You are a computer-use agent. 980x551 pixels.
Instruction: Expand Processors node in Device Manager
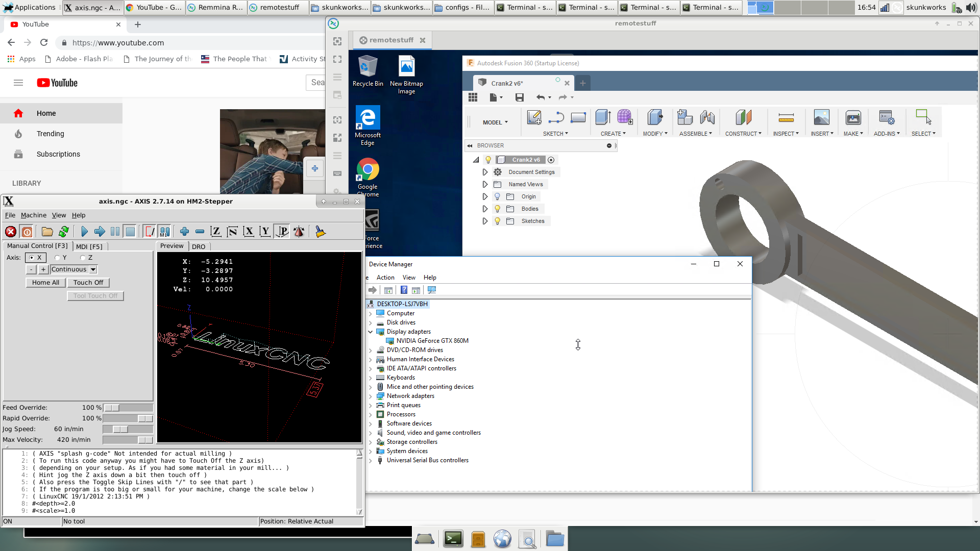(371, 414)
